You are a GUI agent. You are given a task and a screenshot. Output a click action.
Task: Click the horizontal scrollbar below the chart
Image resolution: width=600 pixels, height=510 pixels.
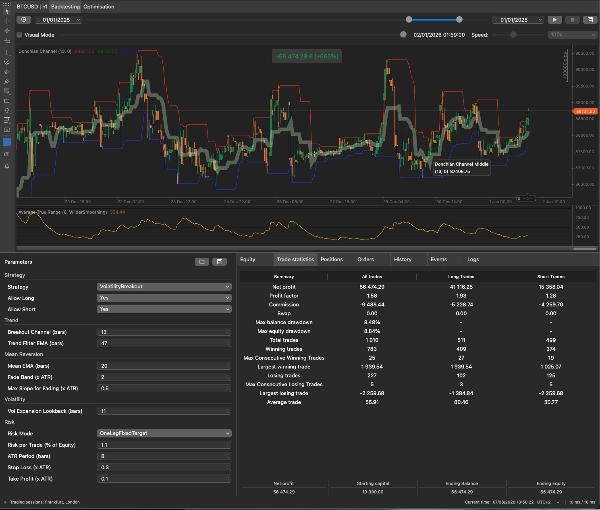[306, 248]
